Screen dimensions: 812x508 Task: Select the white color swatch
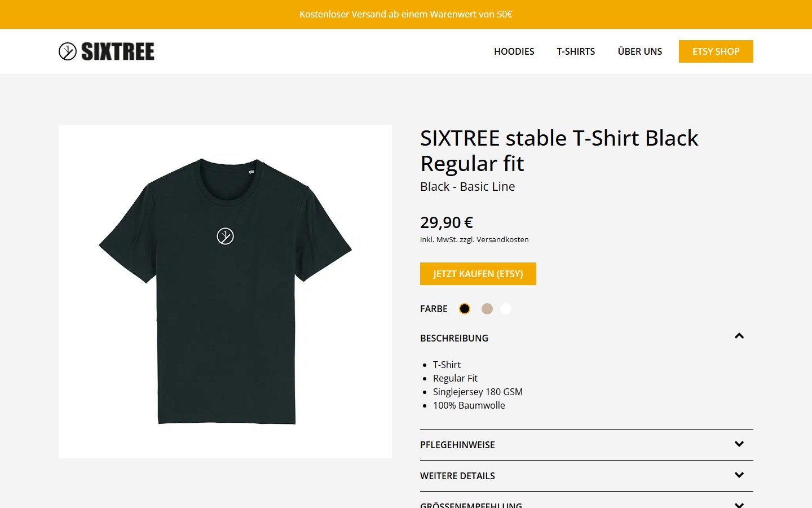click(x=506, y=309)
